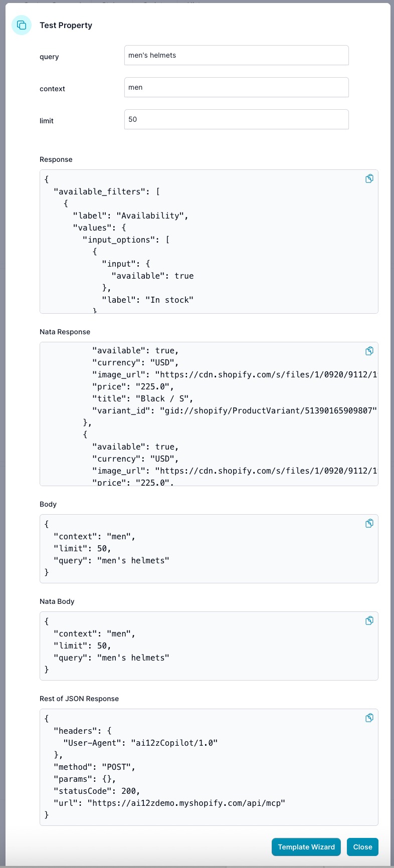Click the myshopify.com URL in JSON response
The height and width of the screenshot is (868, 394).
click(186, 803)
